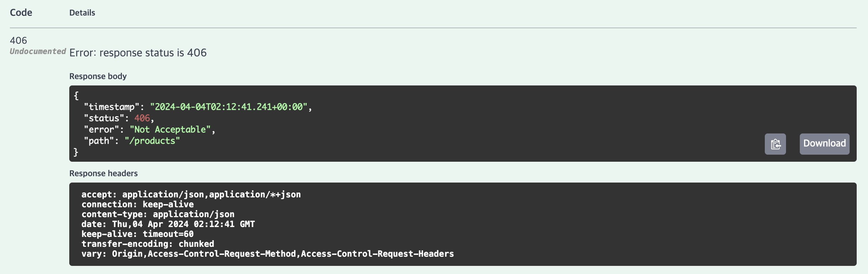The height and width of the screenshot is (274, 868).
Task: Select the Code column header
Action: click(21, 13)
